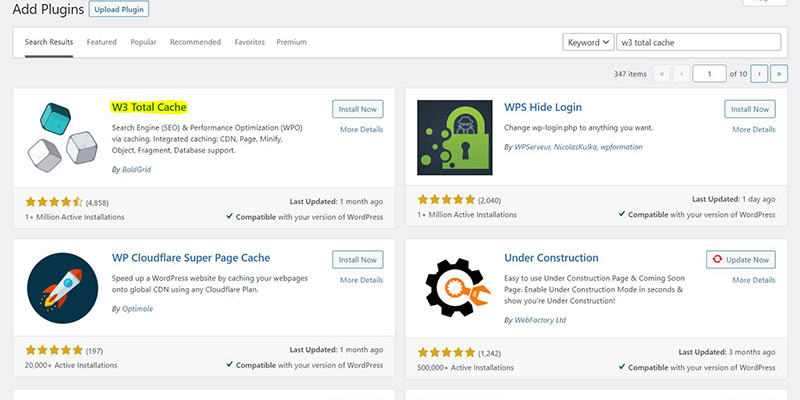Screen dimensions: 800x400
Task: Open the Favorites tab
Action: pyautogui.click(x=249, y=42)
